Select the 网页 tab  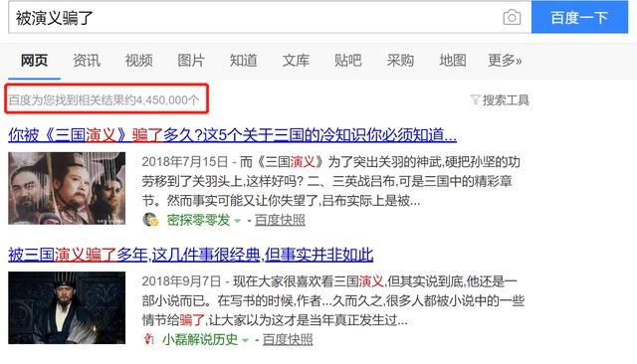[34, 61]
